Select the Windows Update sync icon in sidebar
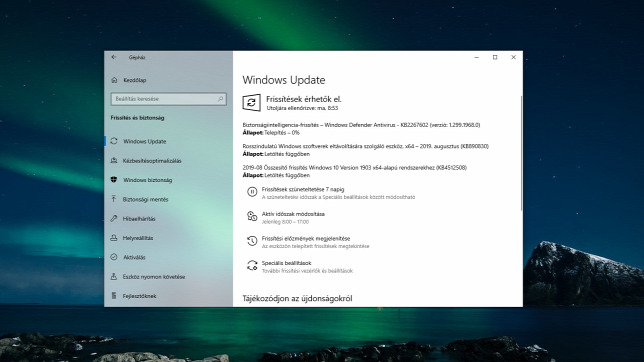The image size is (644, 362). coord(114,141)
